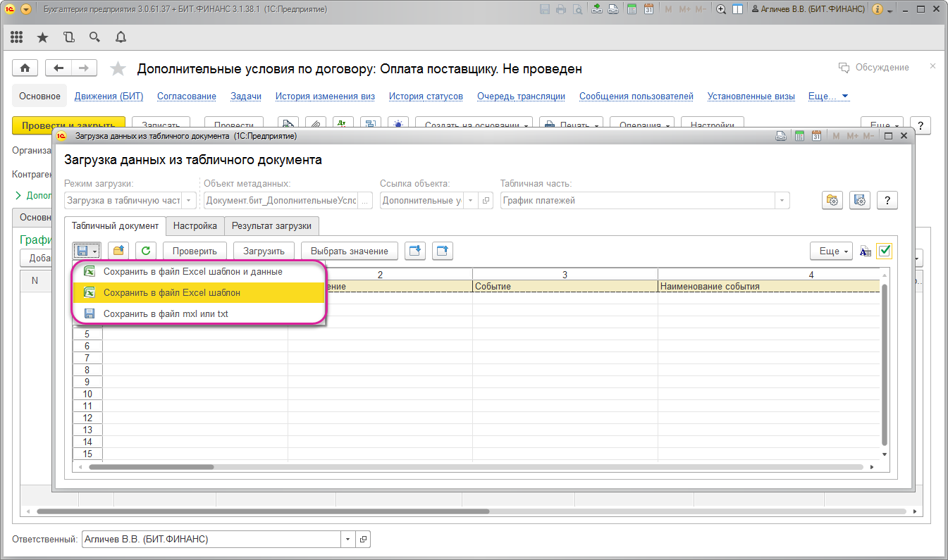Viewport: 948px width, 560px height.
Task: Switch to the 'Результат загрузки' tab
Action: pos(272,226)
